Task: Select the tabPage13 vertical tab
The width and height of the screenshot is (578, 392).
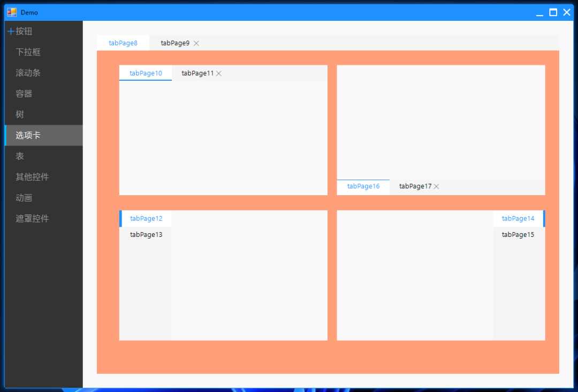Action: pos(146,235)
